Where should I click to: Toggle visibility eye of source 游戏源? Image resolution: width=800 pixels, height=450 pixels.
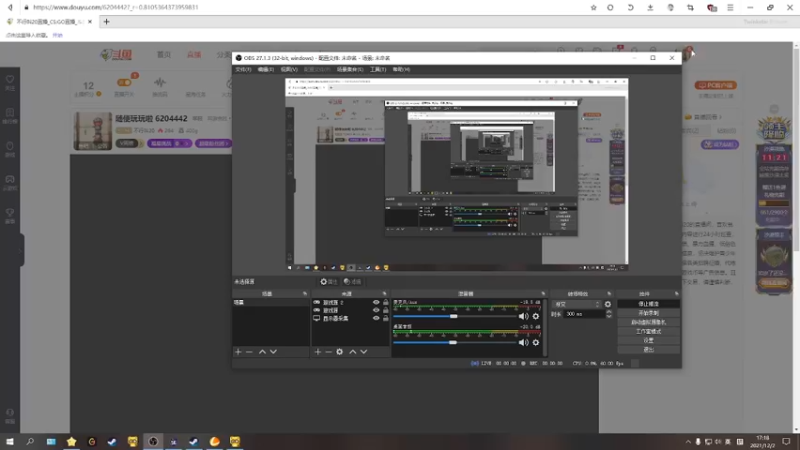376,310
